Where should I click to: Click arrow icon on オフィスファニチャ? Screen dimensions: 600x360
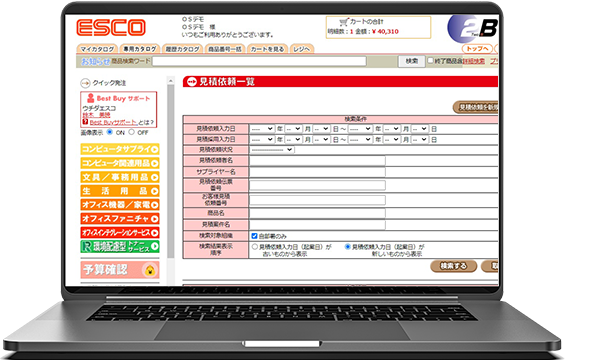(154, 218)
